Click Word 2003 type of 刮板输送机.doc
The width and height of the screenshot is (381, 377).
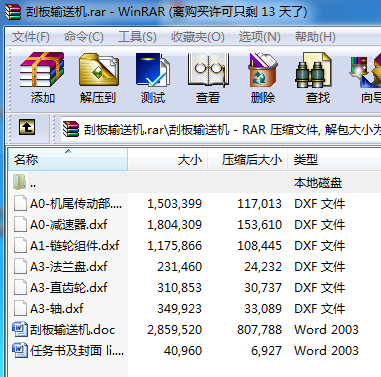tap(326, 329)
